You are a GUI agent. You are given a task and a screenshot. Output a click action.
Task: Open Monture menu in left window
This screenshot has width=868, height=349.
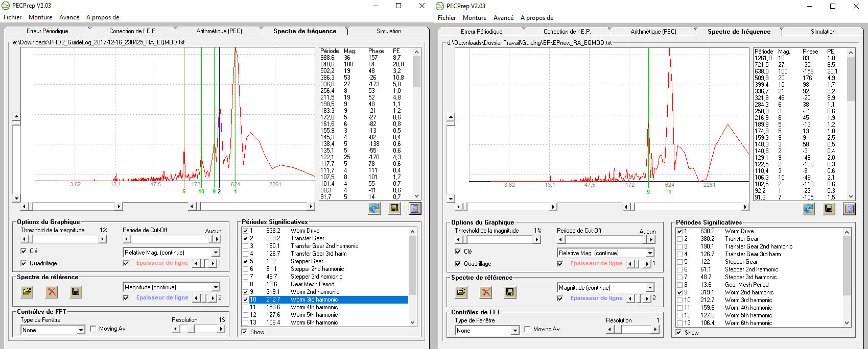(40, 17)
